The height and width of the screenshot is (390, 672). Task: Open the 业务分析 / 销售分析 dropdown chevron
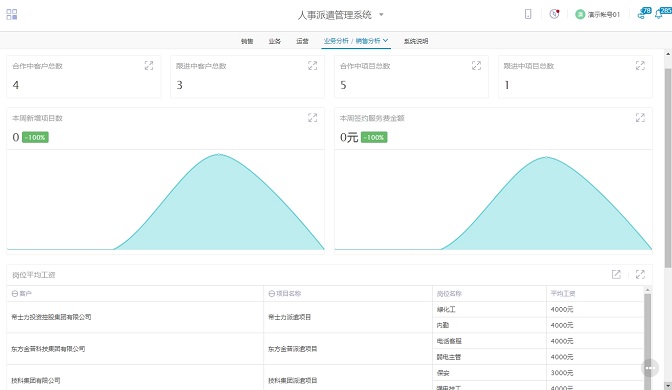click(x=385, y=41)
